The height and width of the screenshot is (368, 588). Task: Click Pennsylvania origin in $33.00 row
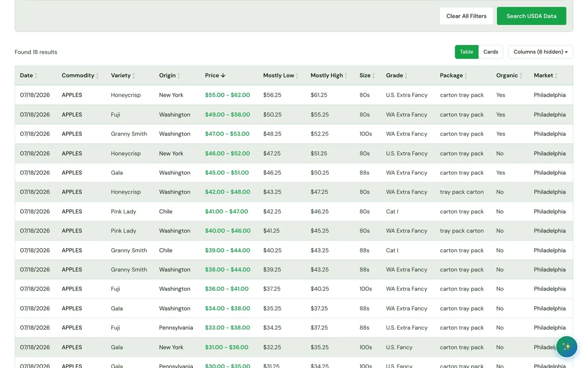point(176,328)
